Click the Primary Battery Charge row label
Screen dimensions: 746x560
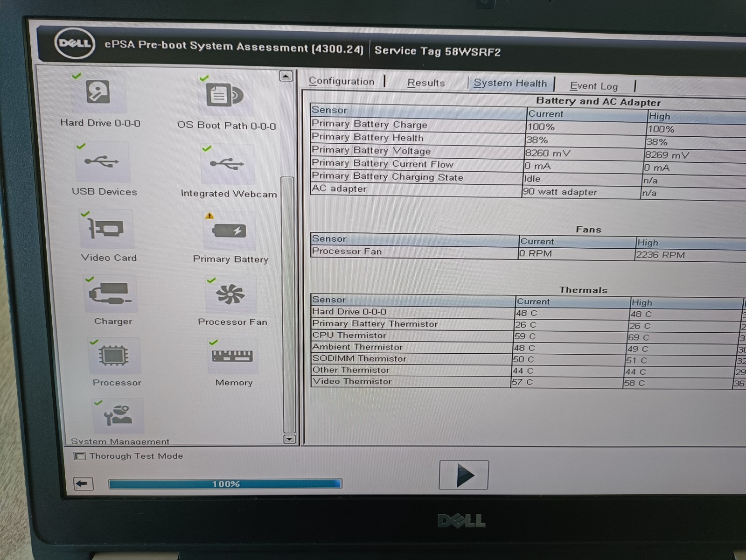point(370,124)
